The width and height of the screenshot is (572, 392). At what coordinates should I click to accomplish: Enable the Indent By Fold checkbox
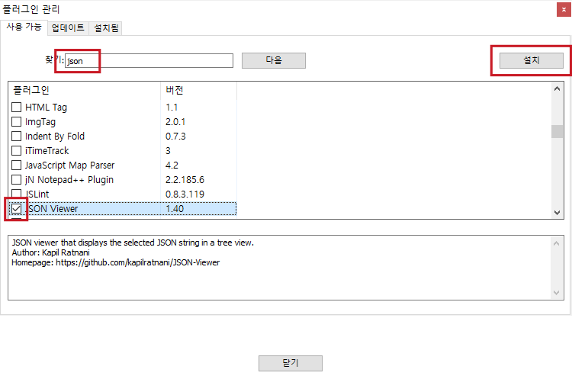click(17, 136)
